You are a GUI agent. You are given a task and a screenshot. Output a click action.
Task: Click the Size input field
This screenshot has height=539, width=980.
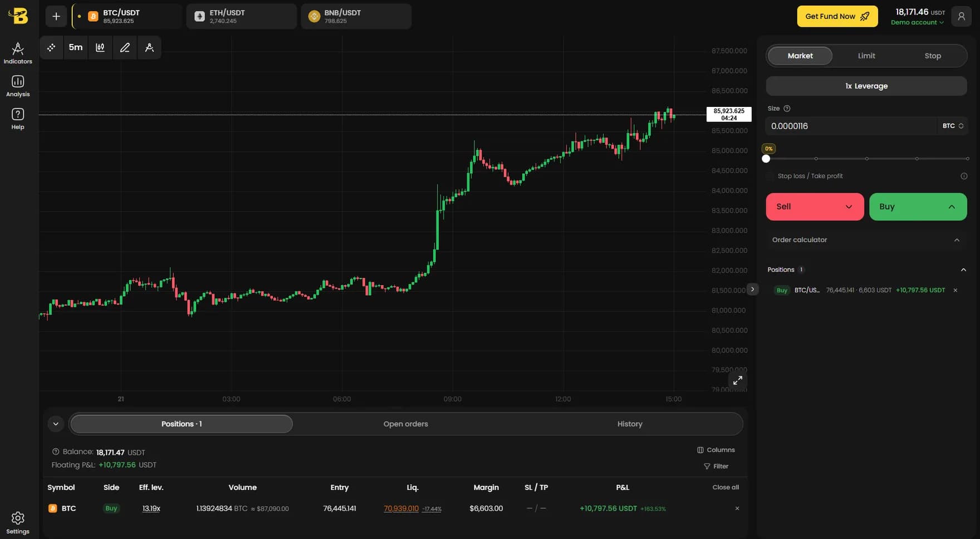pyautogui.click(x=852, y=126)
